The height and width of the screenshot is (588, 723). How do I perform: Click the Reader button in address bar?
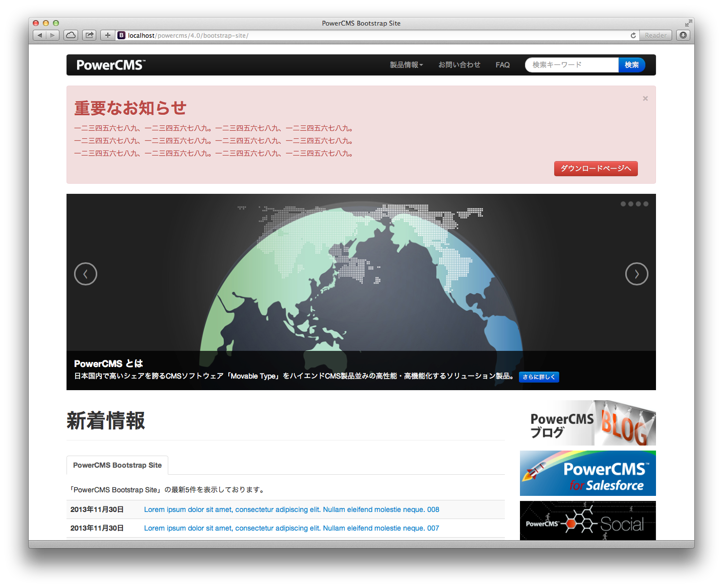655,35
